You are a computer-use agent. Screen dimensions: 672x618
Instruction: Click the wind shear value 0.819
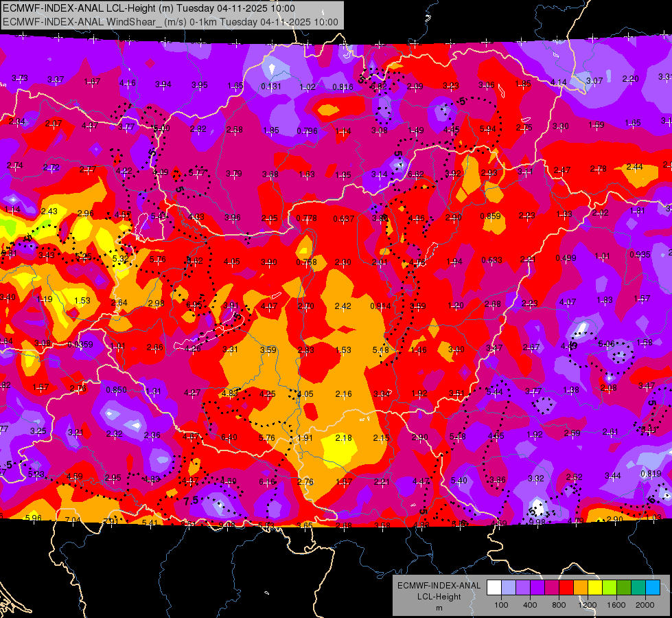(x=651, y=474)
